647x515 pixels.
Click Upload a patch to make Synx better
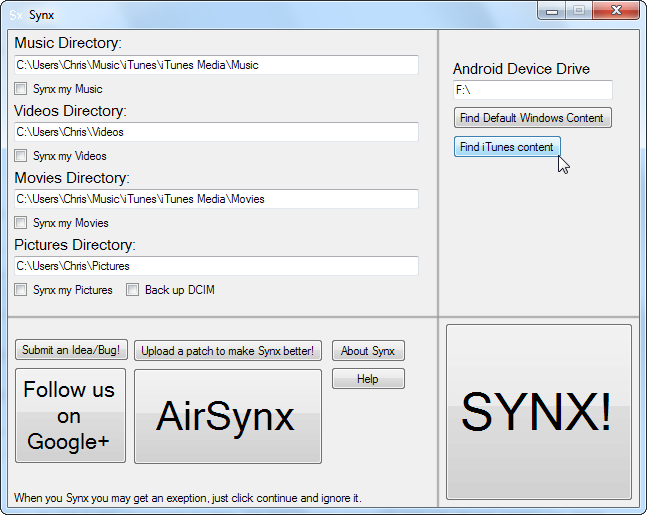point(228,351)
